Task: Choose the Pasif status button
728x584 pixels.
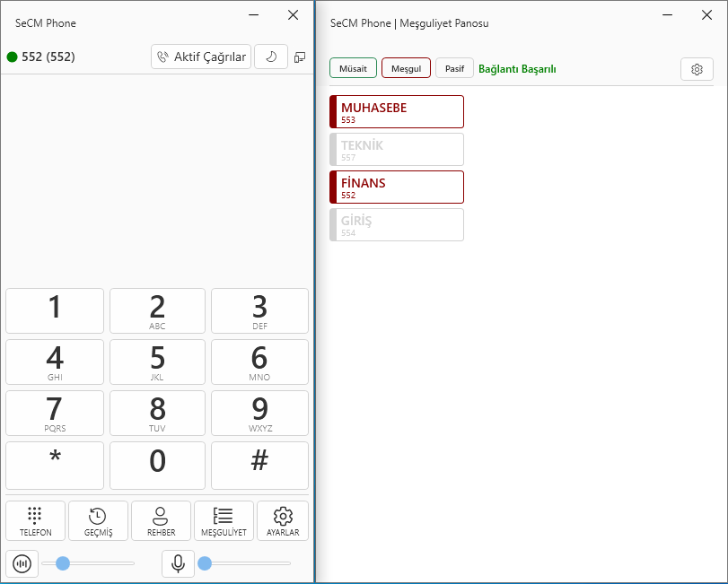Action: coord(454,68)
